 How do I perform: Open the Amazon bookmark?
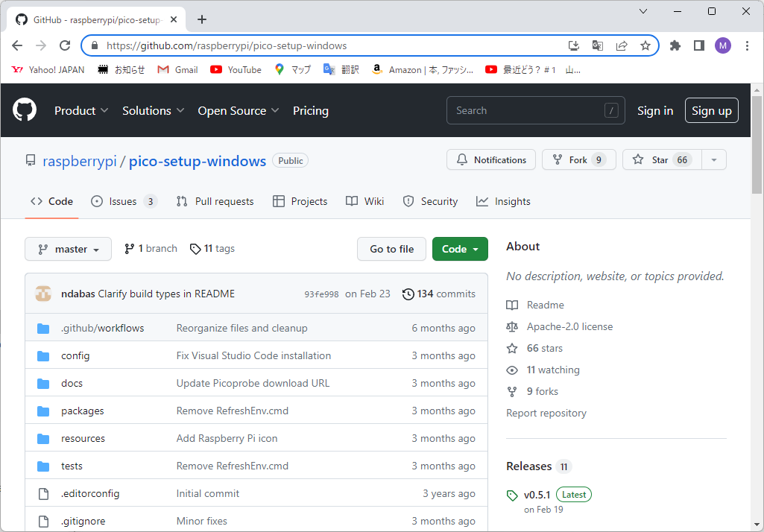pyautogui.click(x=422, y=70)
